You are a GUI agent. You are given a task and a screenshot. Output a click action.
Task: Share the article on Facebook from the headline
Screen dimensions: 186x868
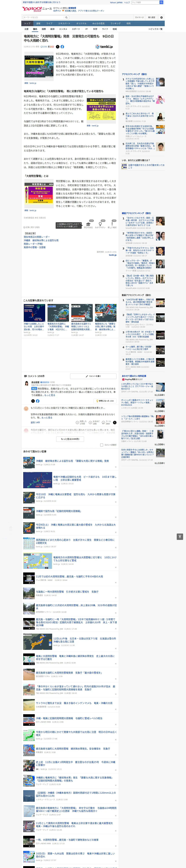(x=62, y=47)
